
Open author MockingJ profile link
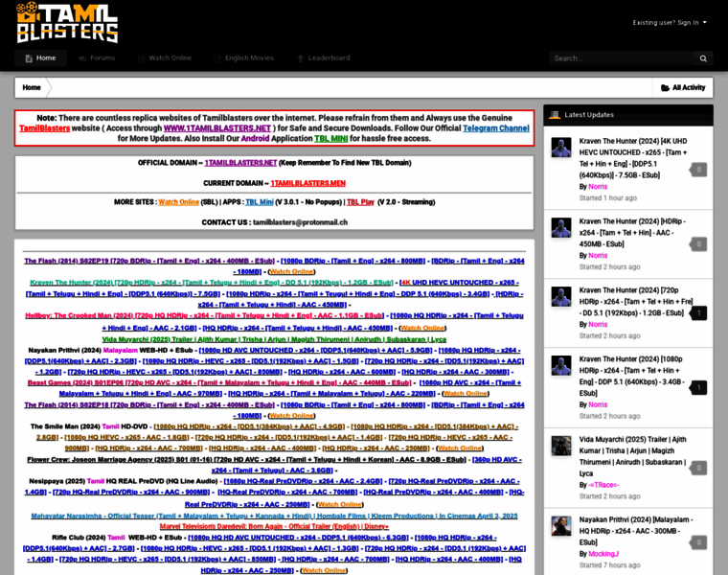tap(603, 554)
